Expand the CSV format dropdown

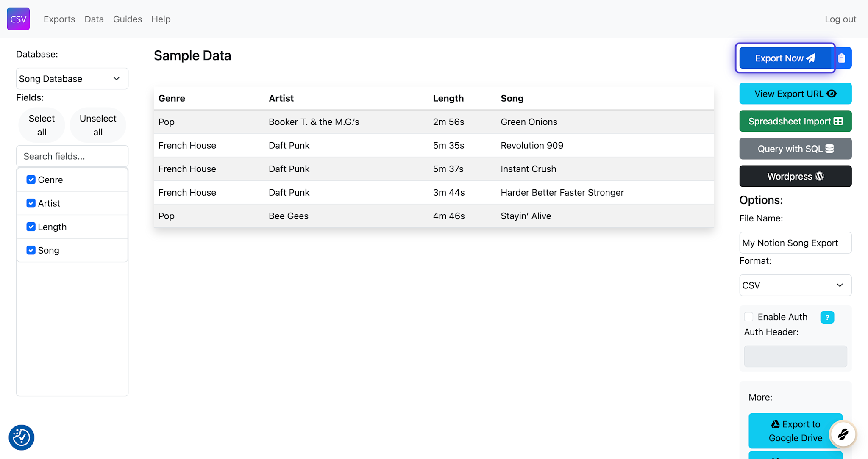pos(795,285)
